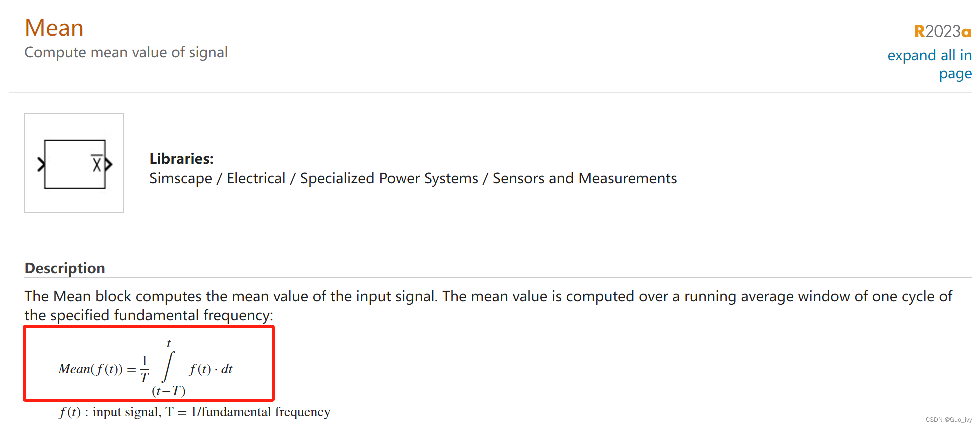Click 'Simscape' in the library path
This screenshot has height=428, width=980.
point(181,178)
